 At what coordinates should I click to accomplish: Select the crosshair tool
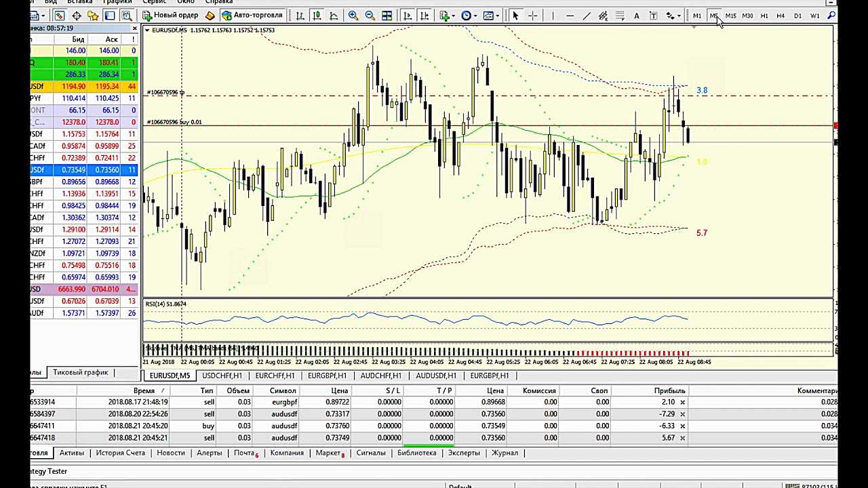click(533, 16)
